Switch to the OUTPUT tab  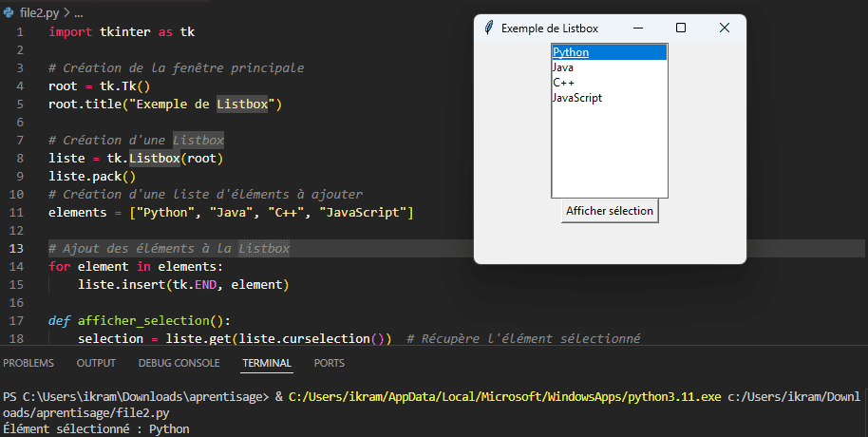pyautogui.click(x=96, y=363)
